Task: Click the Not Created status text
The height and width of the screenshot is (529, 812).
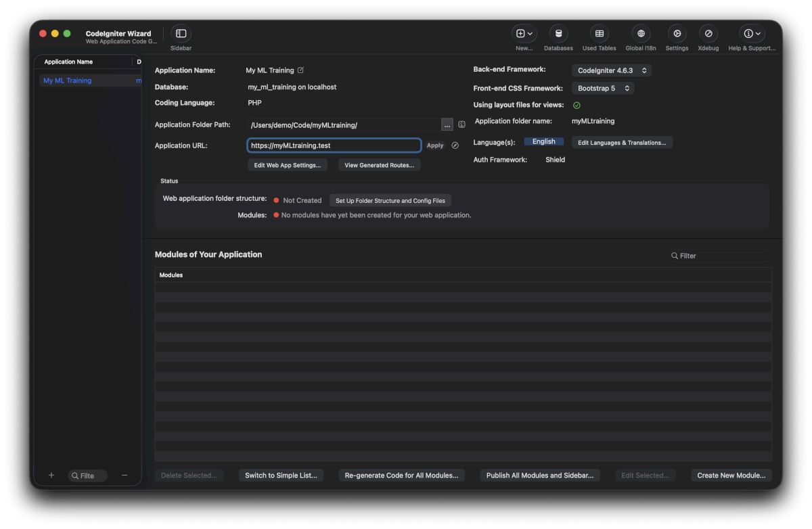Action: [302, 201]
